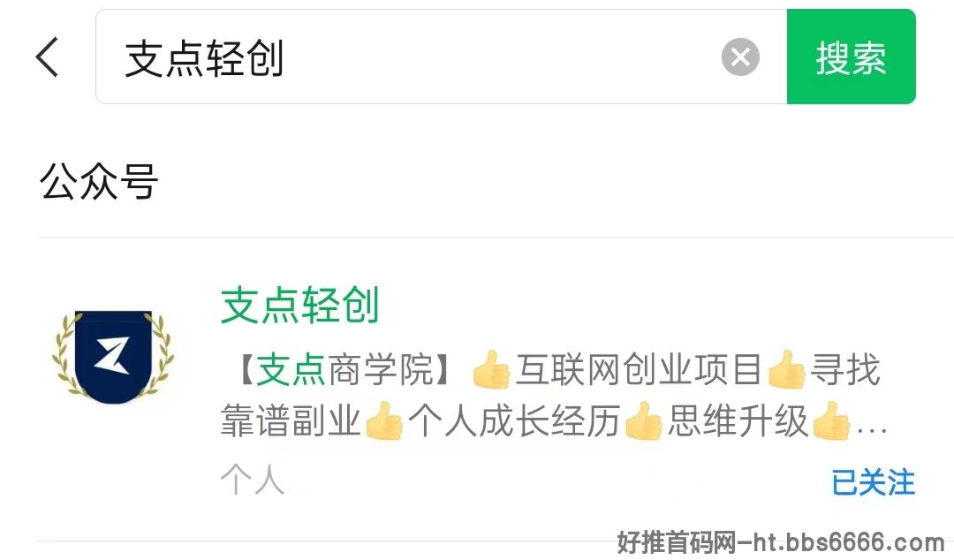Tap thumbs-up emoji before 个人成长经历
954x560 pixels.
(384, 420)
